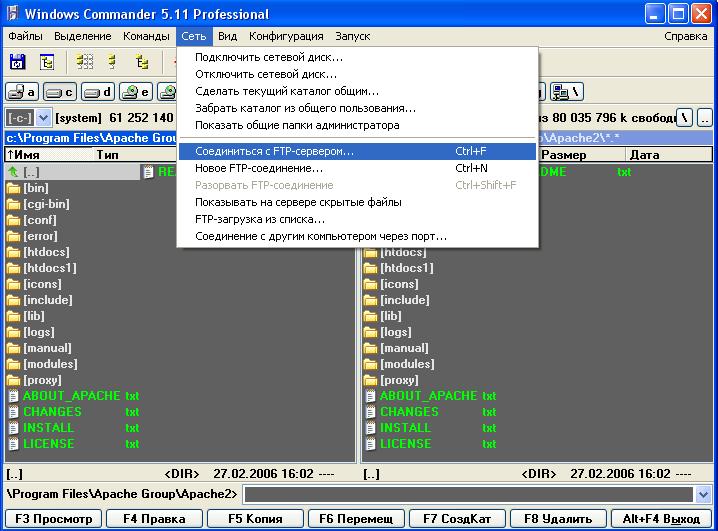Click CHANGES file icon in right panel
Viewport: 718px width, 531px height.
[x=370, y=412]
